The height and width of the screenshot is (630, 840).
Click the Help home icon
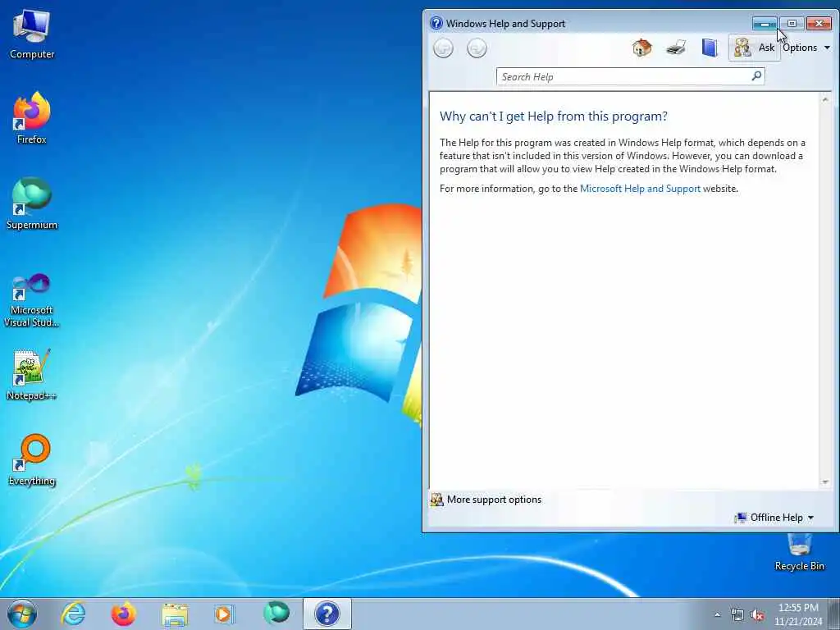[x=641, y=48]
